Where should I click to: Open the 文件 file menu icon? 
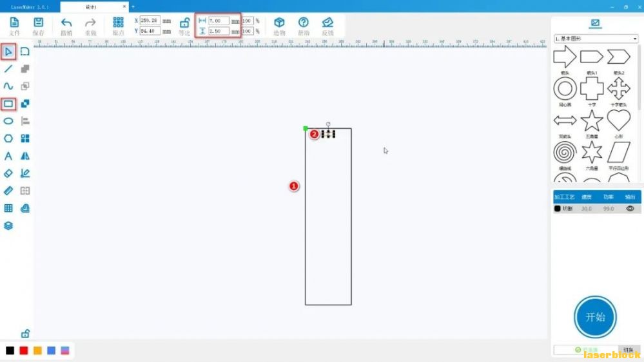pyautogui.click(x=14, y=26)
